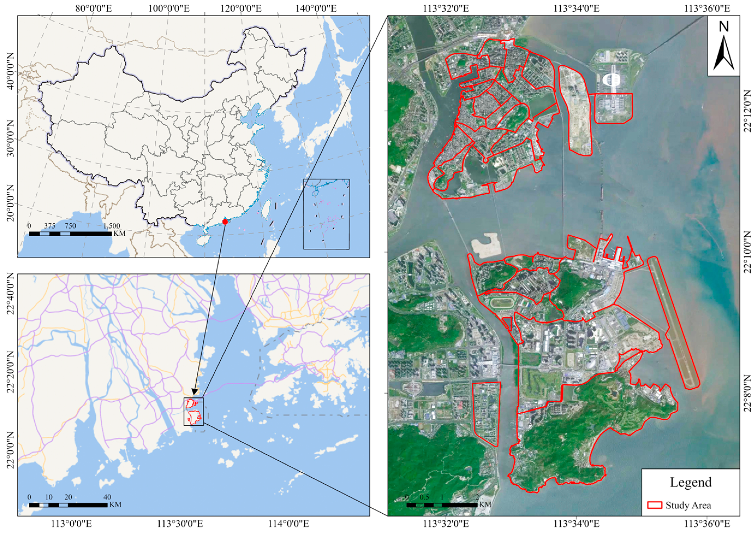Click the 2 KM scale bar on satellite image
Screen dimensions: 756x533
click(x=442, y=505)
